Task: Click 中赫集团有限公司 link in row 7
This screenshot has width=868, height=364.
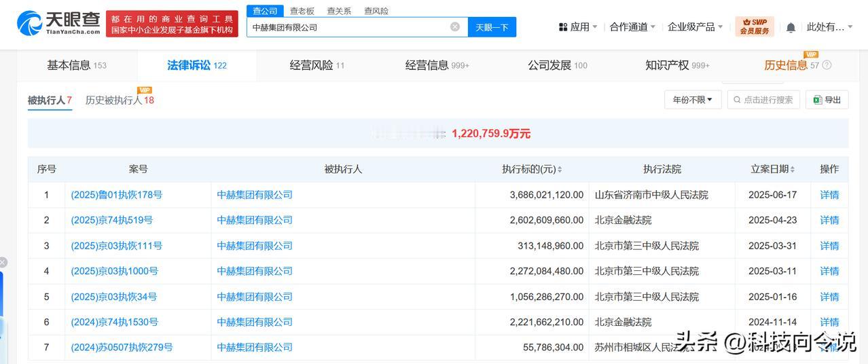Action: (x=255, y=347)
